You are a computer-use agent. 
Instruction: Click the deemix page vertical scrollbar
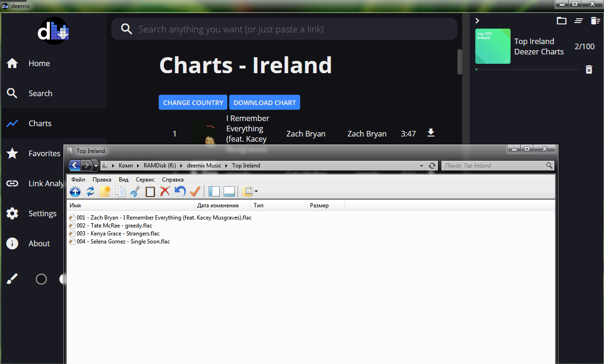pyautogui.click(x=460, y=61)
